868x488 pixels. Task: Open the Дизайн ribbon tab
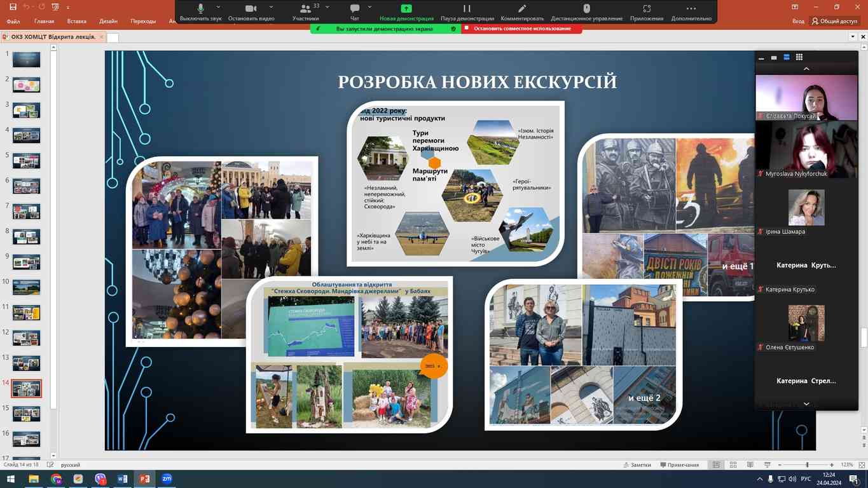pos(108,21)
